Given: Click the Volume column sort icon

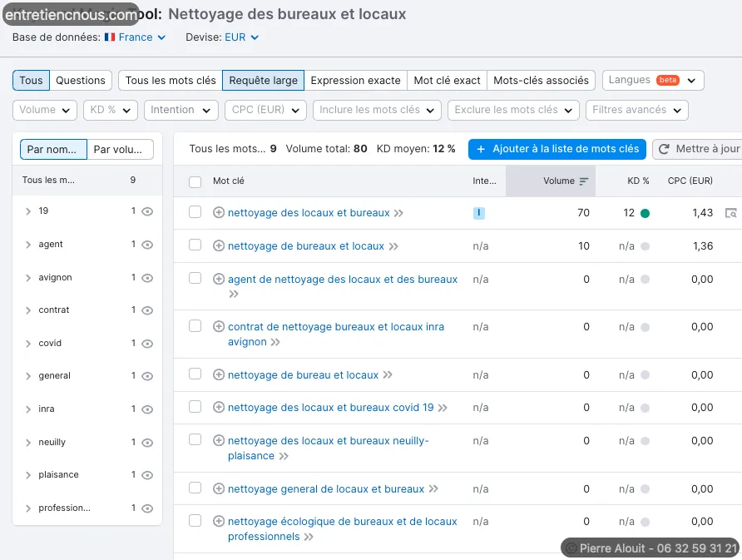Looking at the screenshot, I should [584, 181].
